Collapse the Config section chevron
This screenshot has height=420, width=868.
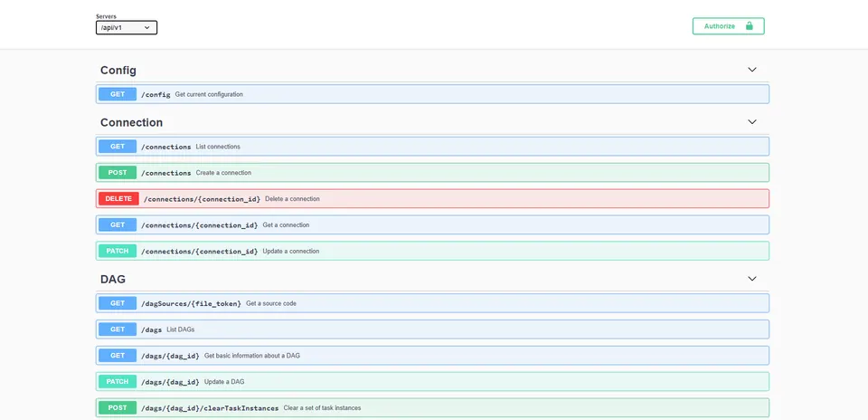click(751, 70)
